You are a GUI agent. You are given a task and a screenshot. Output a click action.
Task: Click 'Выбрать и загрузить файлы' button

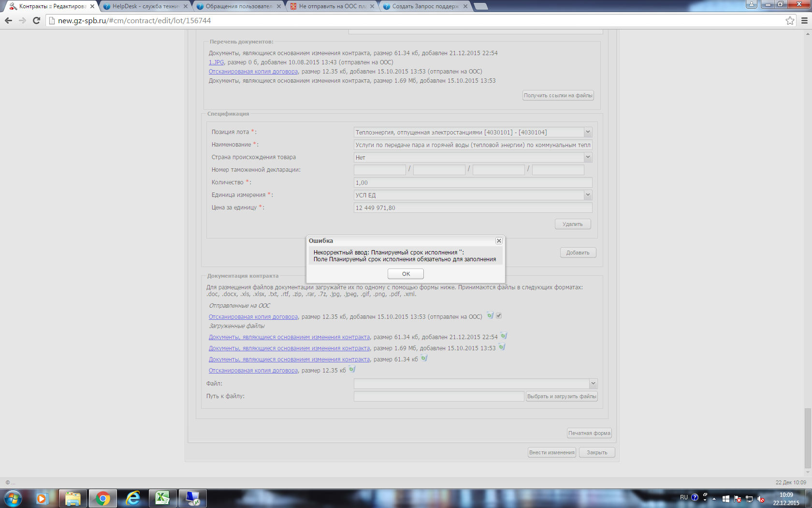[x=562, y=396]
